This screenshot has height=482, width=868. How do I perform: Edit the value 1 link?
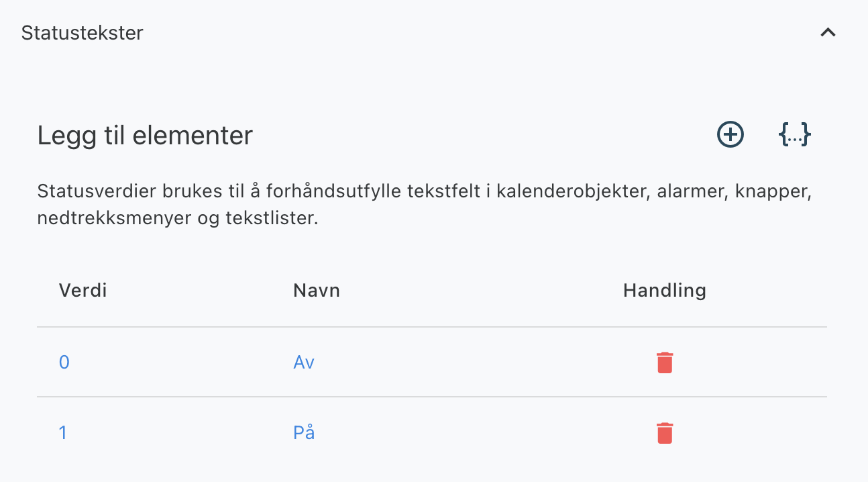pos(63,433)
